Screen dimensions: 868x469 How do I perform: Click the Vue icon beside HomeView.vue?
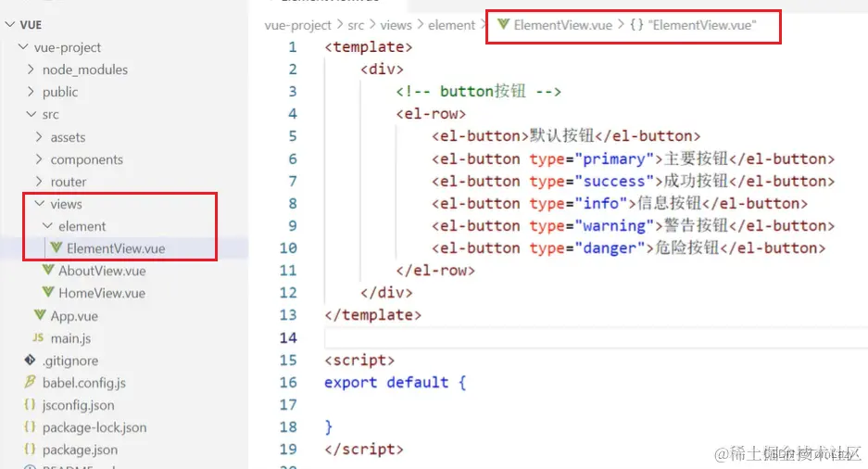[x=48, y=292]
